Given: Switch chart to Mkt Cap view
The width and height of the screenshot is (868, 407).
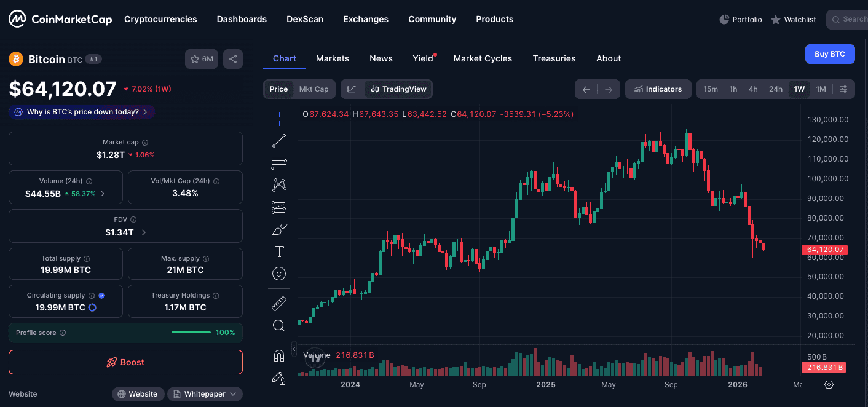Looking at the screenshot, I should click(314, 89).
